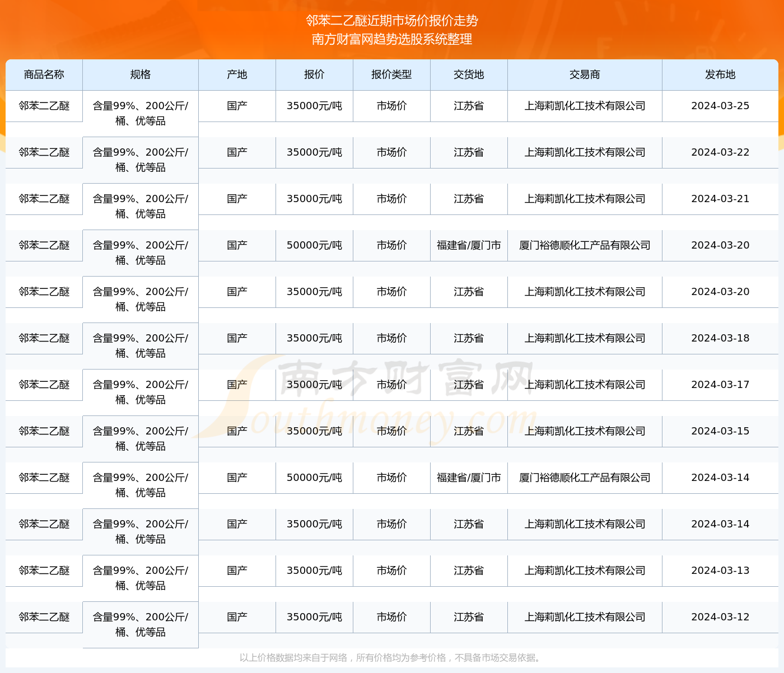This screenshot has width=784, height=673.
Task: Click 厦门裕德顺化工产品有限公司 in the 2024-03-14 row
Action: (585, 478)
